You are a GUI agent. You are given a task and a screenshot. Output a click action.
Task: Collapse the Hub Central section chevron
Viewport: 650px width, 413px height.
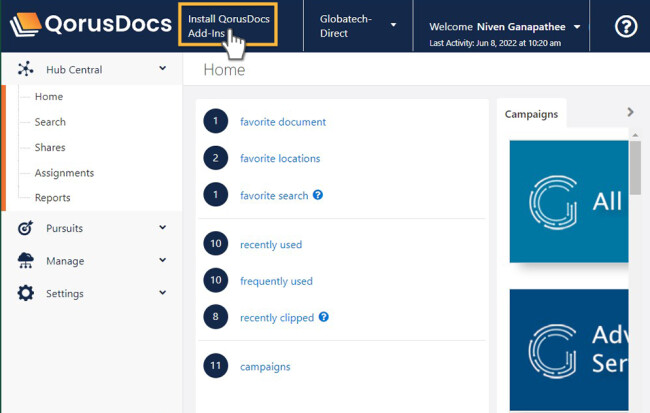[x=162, y=68]
